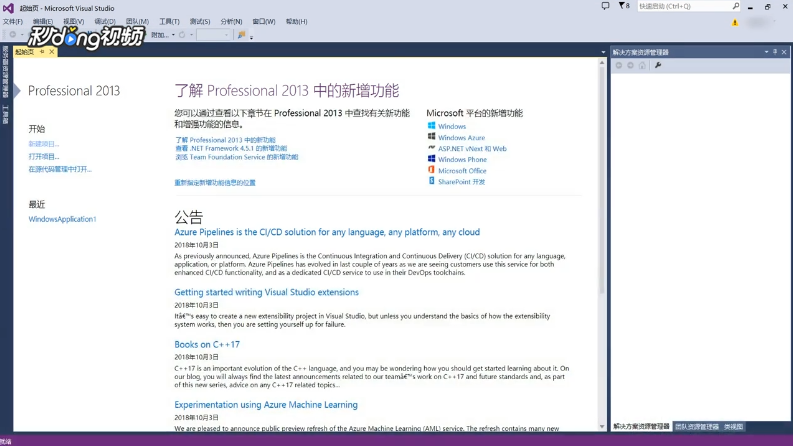Click the 新建项目... link
The width and height of the screenshot is (793, 446).
[x=43, y=144]
